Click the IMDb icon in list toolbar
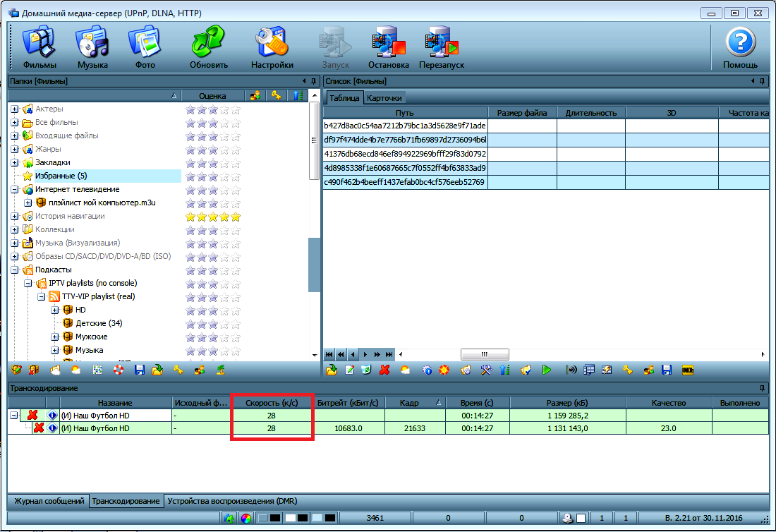The height and width of the screenshot is (532, 776). click(x=687, y=370)
